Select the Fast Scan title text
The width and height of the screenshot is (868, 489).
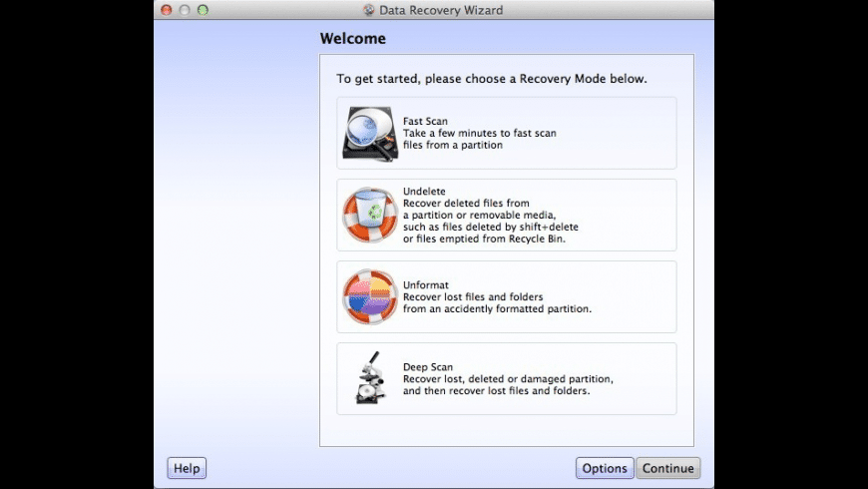click(x=425, y=121)
